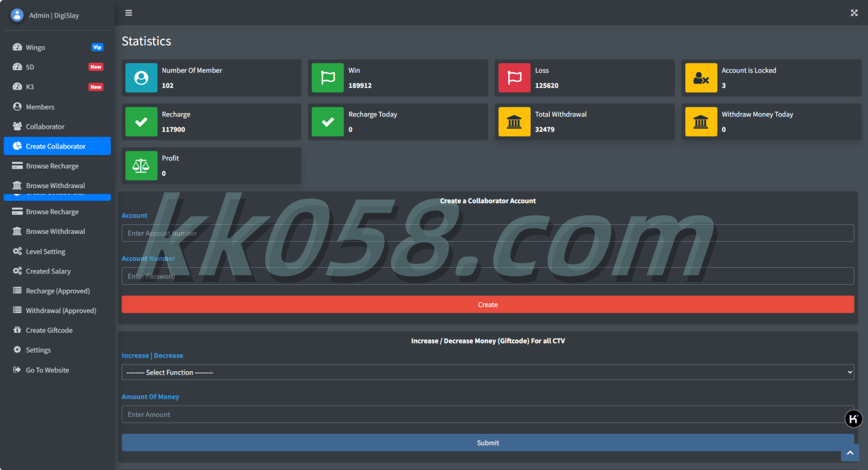Open the Collaborator sidebar entry
This screenshot has width=868, height=470.
coord(57,127)
